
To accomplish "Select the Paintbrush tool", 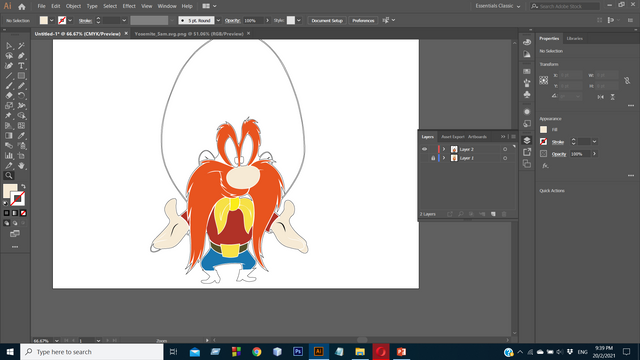I will (x=9, y=86).
